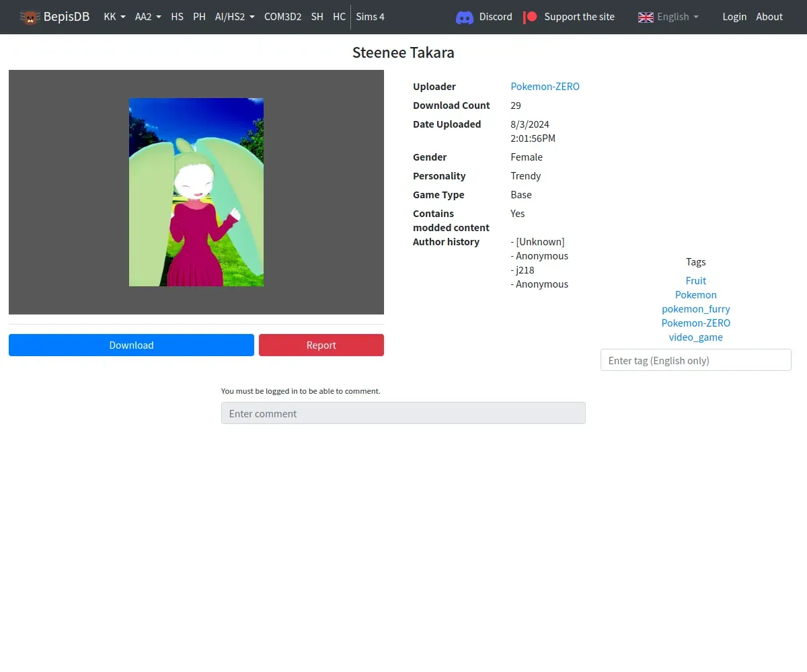Expand the AA2 dropdown menu
The width and height of the screenshot is (807, 672).
point(148,17)
